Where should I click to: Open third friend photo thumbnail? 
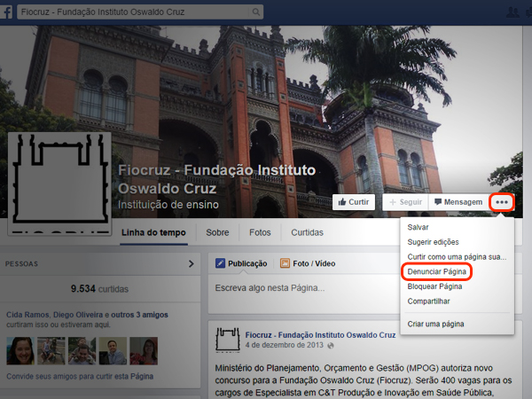(x=82, y=351)
